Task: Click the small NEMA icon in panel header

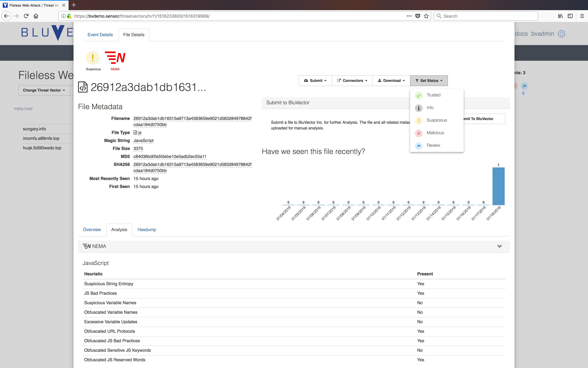Action: (x=87, y=246)
